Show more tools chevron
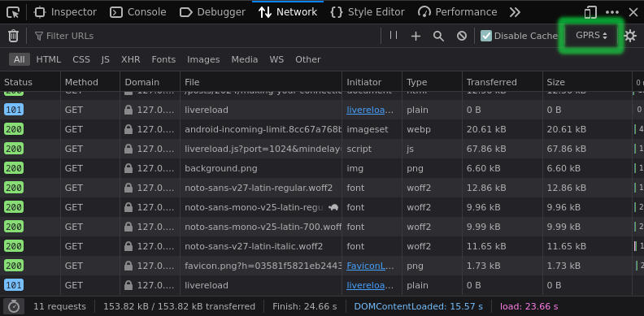 (x=515, y=12)
